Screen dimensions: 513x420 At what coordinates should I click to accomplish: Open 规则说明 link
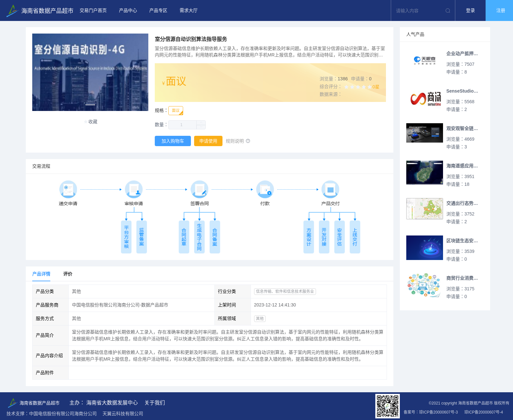point(235,141)
